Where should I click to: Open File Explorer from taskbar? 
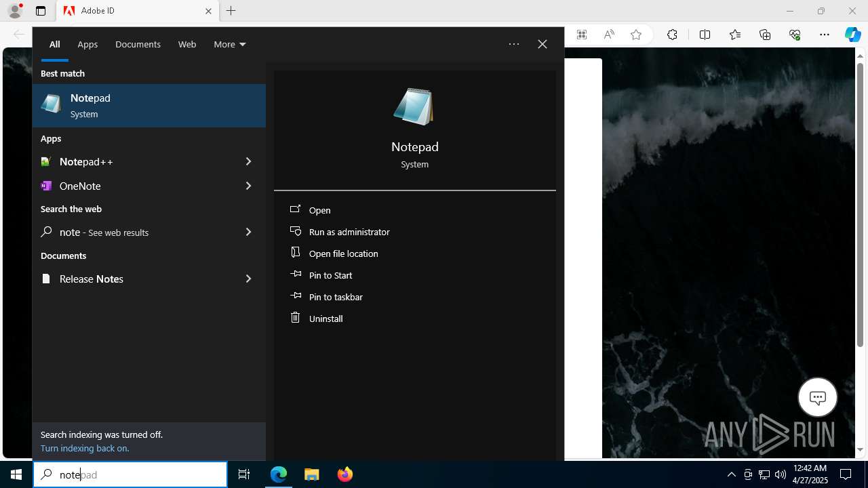[311, 474]
